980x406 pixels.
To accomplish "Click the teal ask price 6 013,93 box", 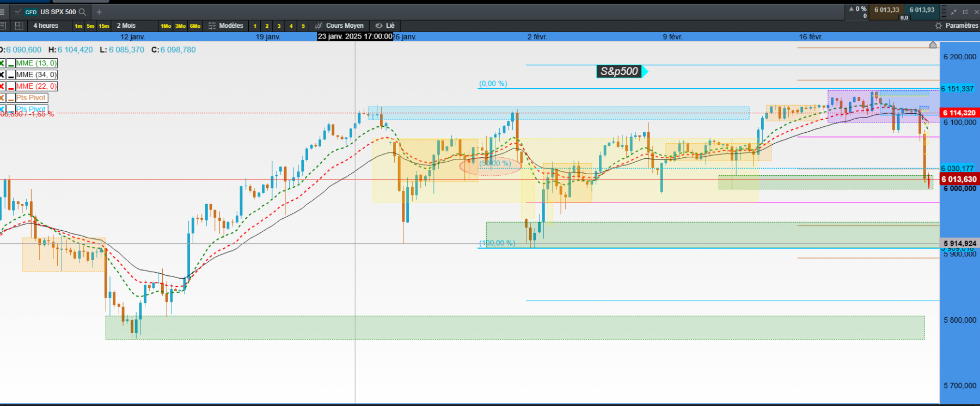I will coord(922,11).
